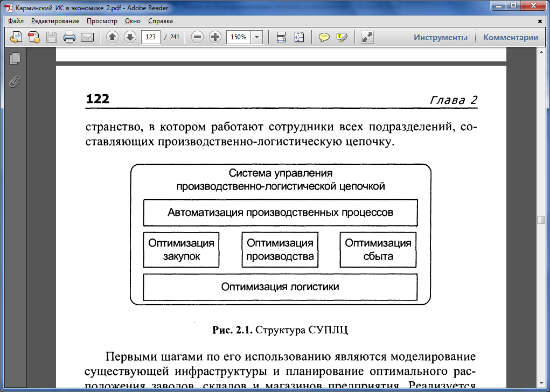Send file by email with the envelope icon

pos(87,37)
